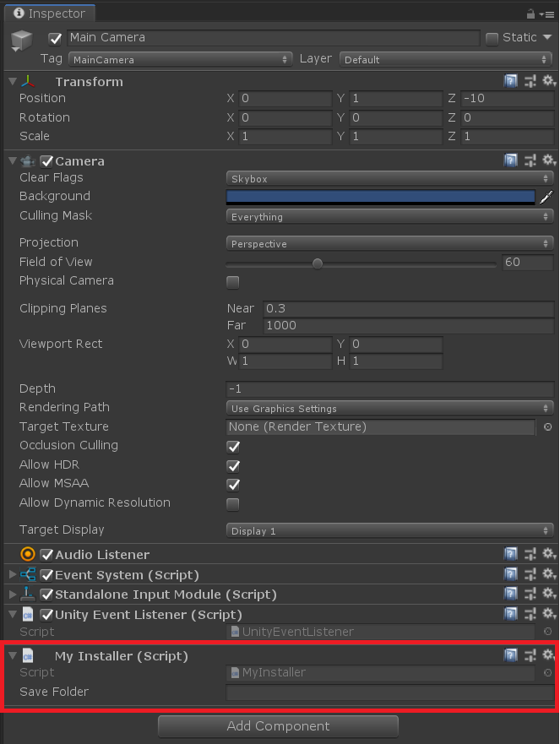Collapse Unity Event Listener foldout
This screenshot has width=560, height=744.
coord(13,615)
